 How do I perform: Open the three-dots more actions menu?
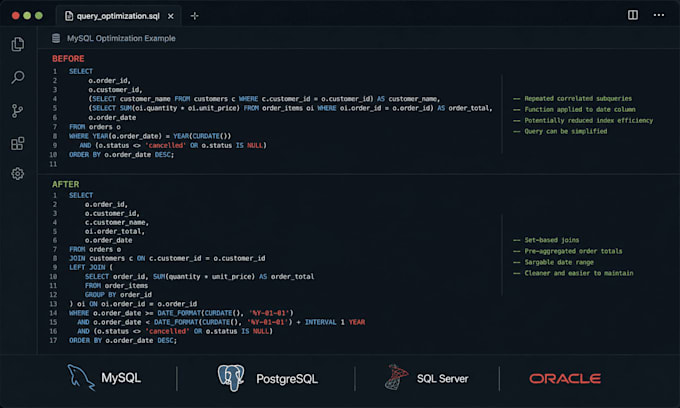pyautogui.click(x=659, y=15)
